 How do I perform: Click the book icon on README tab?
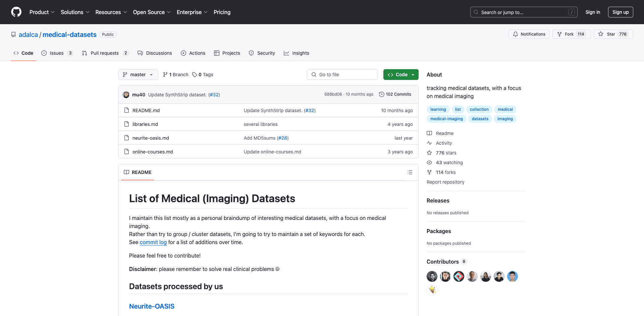coord(126,172)
